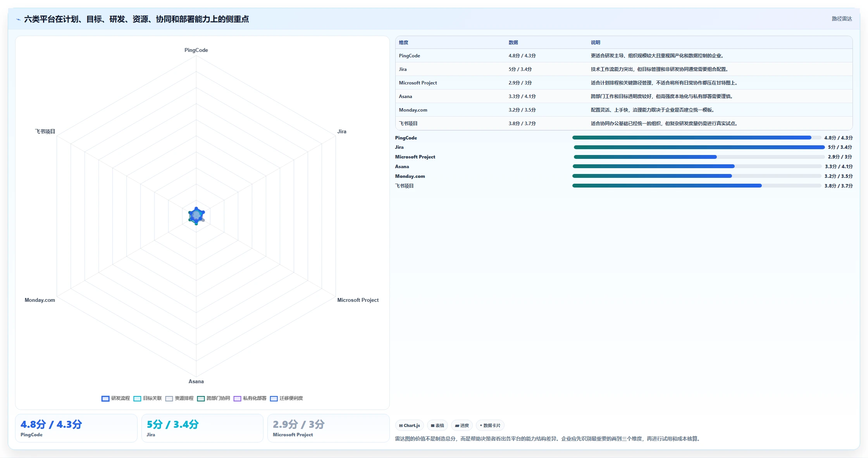The height and width of the screenshot is (458, 868).
Task: Click the 飞书项目 radar axis label
Action: pyautogui.click(x=45, y=131)
